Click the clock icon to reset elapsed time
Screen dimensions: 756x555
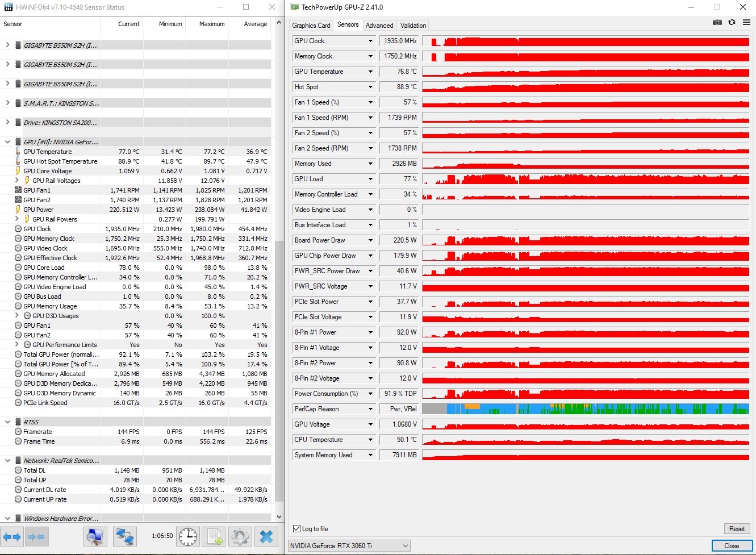188,536
